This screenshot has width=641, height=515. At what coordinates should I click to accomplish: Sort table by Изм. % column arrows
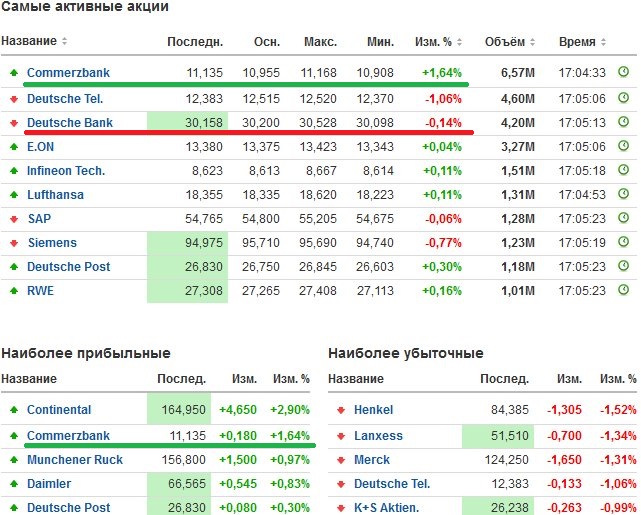click(459, 42)
